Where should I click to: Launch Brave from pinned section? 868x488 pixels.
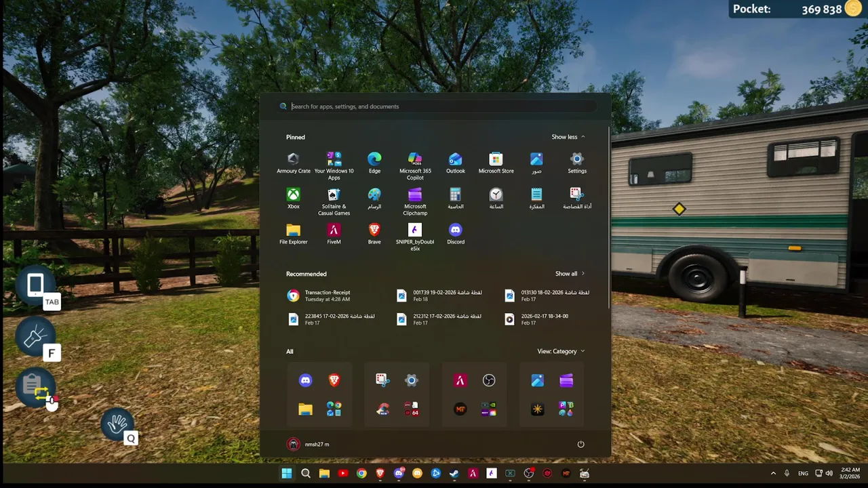pos(374,234)
